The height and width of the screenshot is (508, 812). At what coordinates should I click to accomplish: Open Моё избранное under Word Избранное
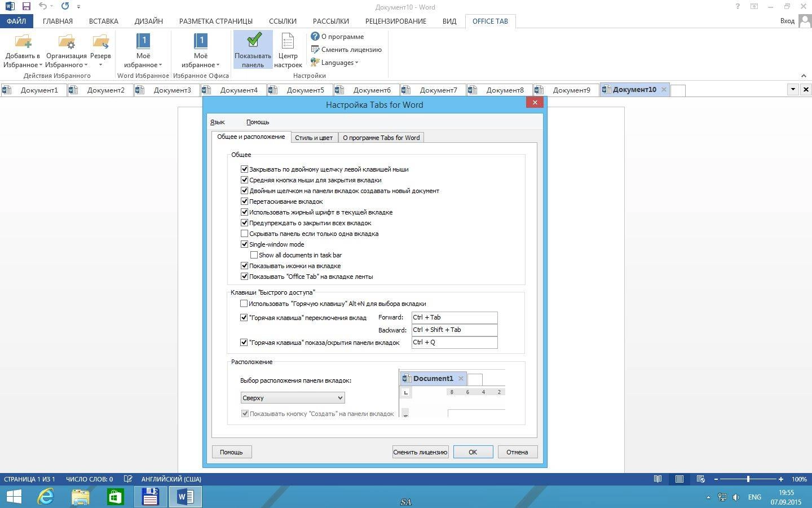tap(143, 51)
